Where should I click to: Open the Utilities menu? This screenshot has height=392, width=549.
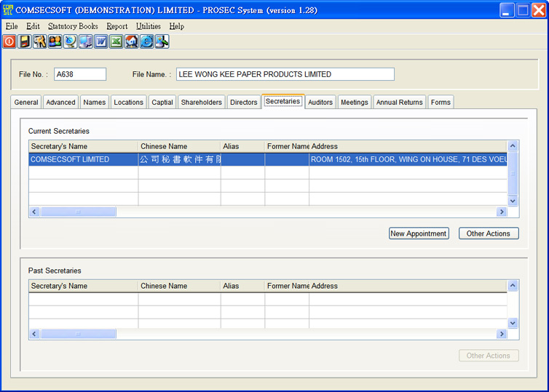149,26
